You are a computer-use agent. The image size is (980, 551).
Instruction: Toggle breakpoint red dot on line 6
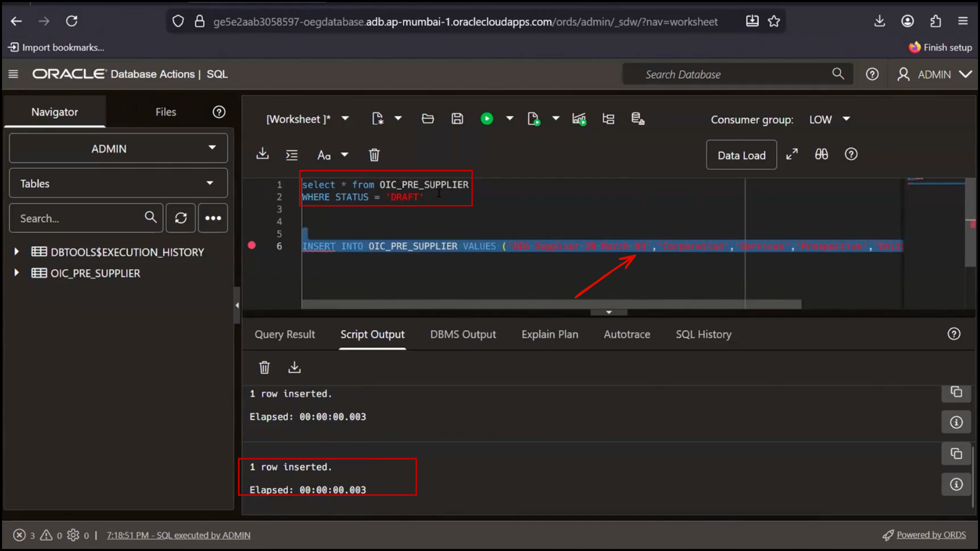coord(252,245)
